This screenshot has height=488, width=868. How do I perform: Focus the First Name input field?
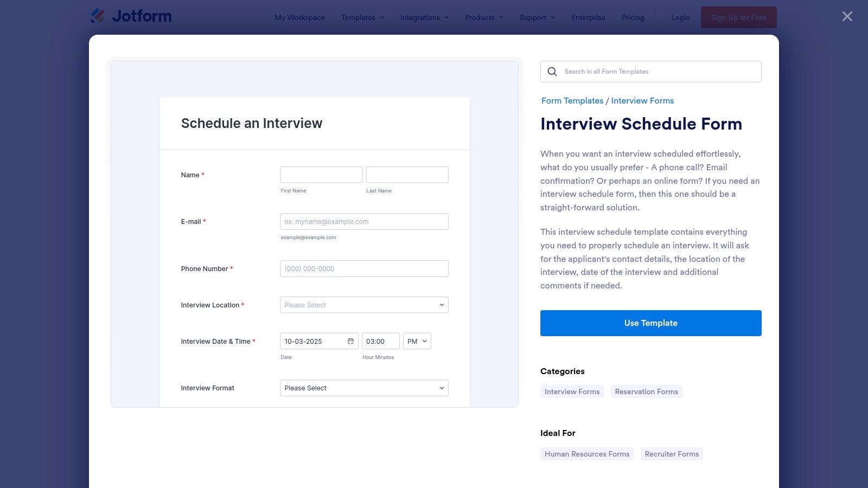click(x=321, y=175)
